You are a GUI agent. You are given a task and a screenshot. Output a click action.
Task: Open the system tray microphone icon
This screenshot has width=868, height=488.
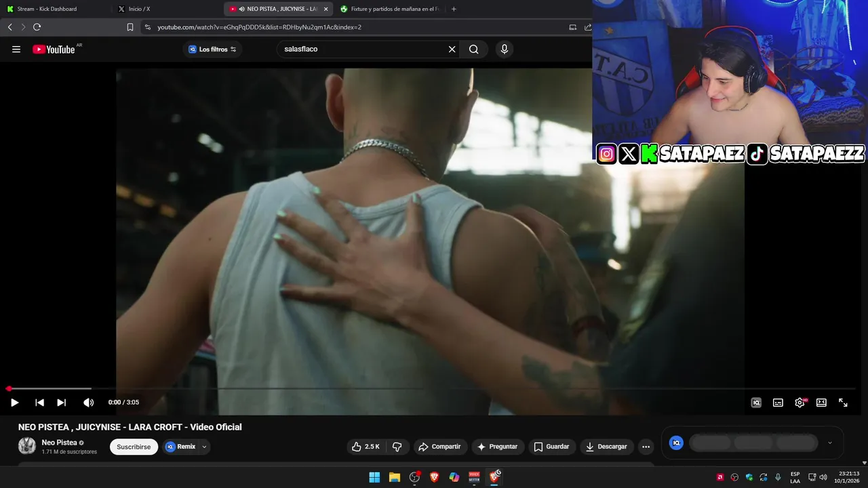(x=778, y=477)
